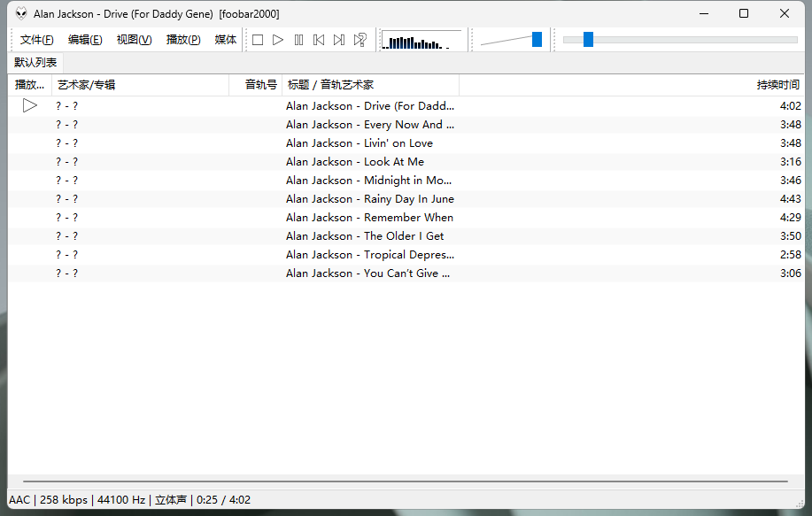Screen dimensions: 812x516
Task: Sort by the 持续时间 column header
Action: click(777, 84)
